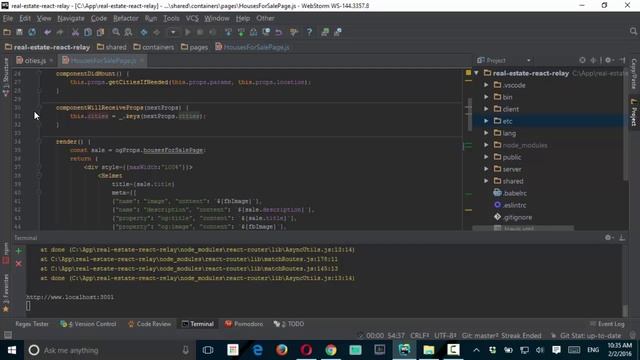Click the Copy toolbar icon

(87, 32)
